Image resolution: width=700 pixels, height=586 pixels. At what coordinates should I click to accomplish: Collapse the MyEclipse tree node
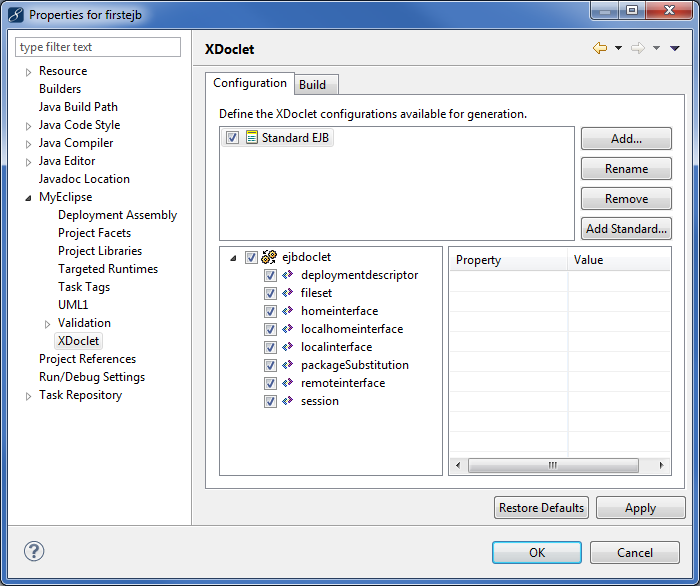pyautogui.click(x=28, y=198)
